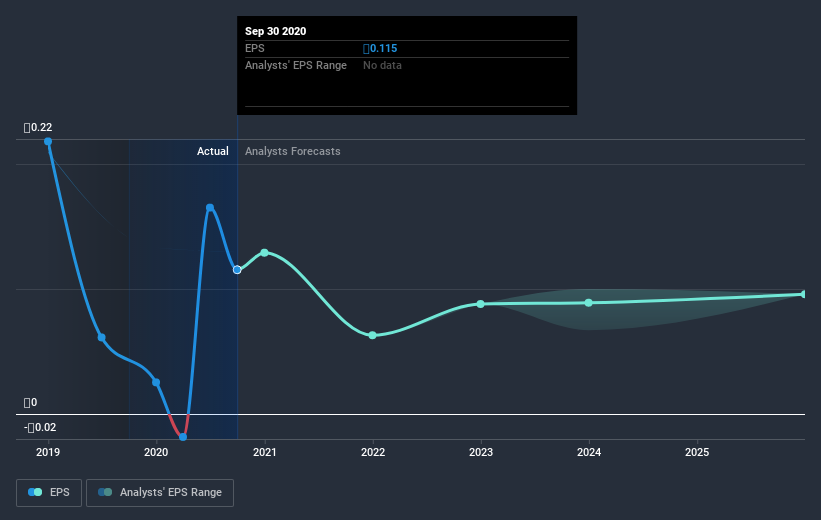The image size is (821, 520).
Task: Select the 2023 forecast data point
Action: click(481, 304)
